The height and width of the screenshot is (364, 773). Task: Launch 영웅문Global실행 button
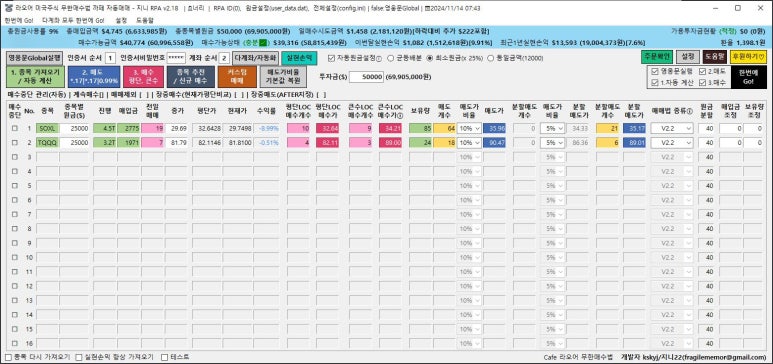tap(35, 58)
